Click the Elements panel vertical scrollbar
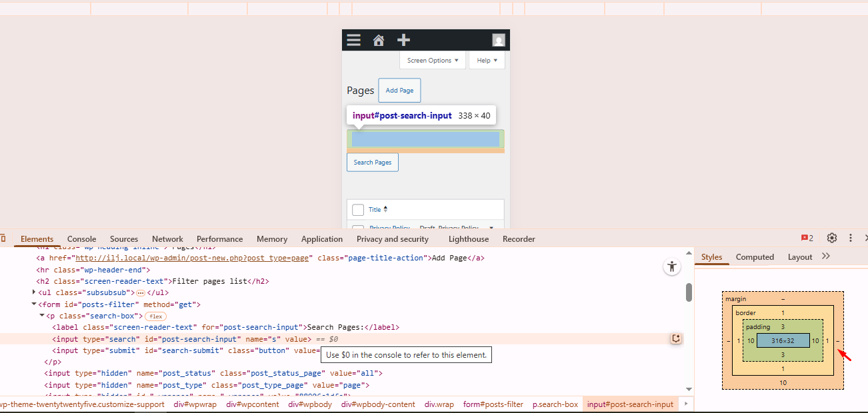 point(689,292)
